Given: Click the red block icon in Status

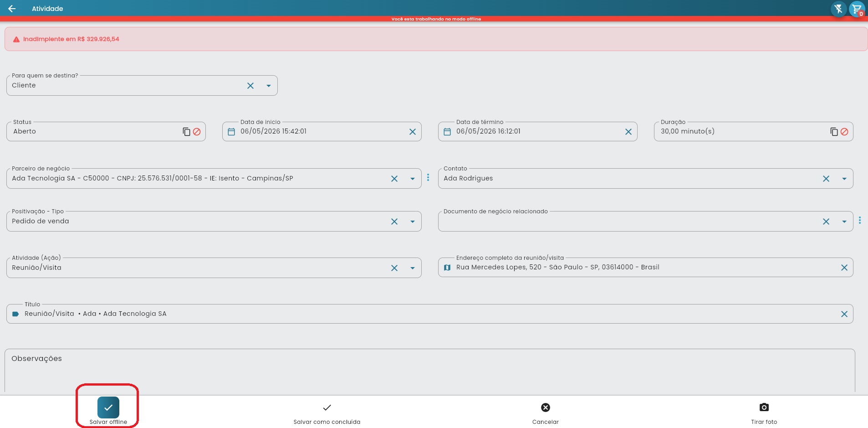Looking at the screenshot, I should point(197,132).
